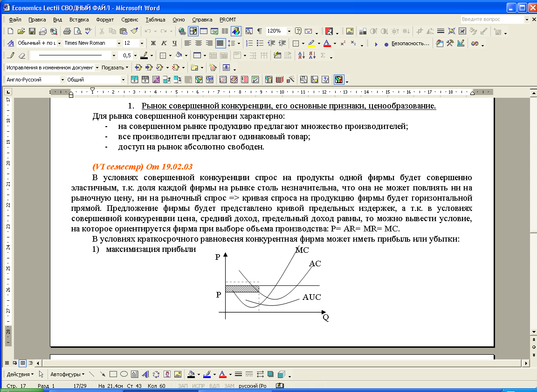
Task: Apply superscript x² formatting
Action: pos(343,43)
